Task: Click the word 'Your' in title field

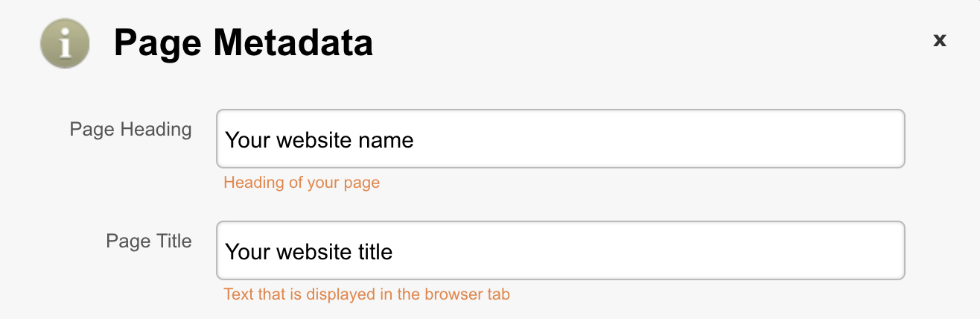Action: pyautogui.click(x=247, y=252)
